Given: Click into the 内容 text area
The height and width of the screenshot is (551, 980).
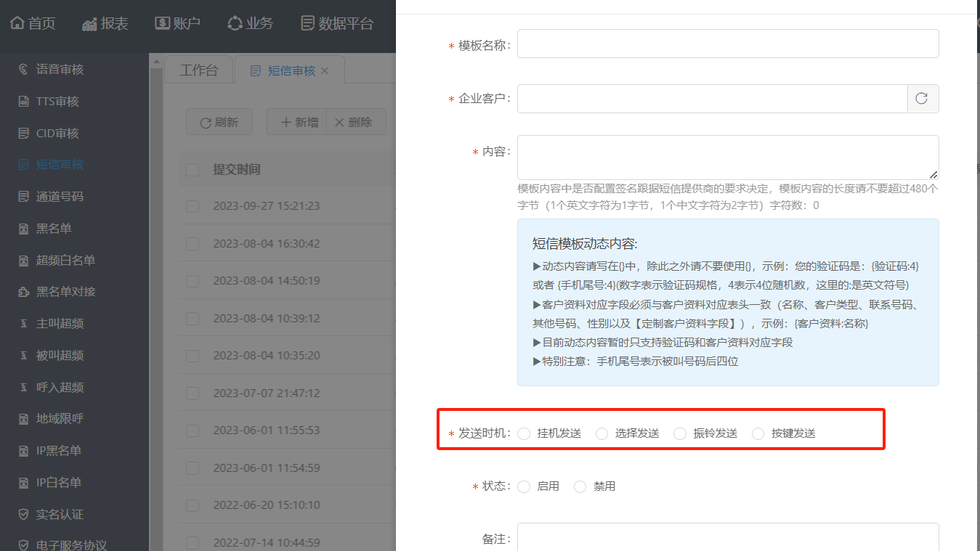Looking at the screenshot, I should 727,157.
